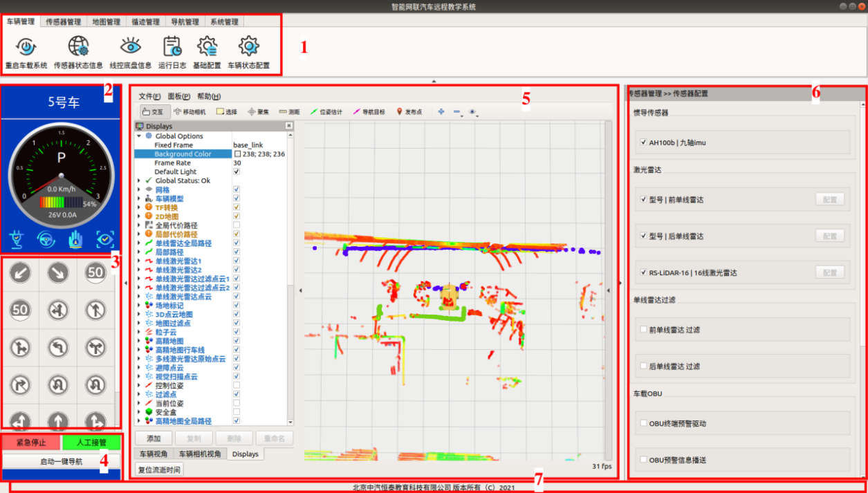Image resolution: width=868 pixels, height=493 pixels.
Task: Click the steering wheel icon below speedometer
Action: coord(46,239)
